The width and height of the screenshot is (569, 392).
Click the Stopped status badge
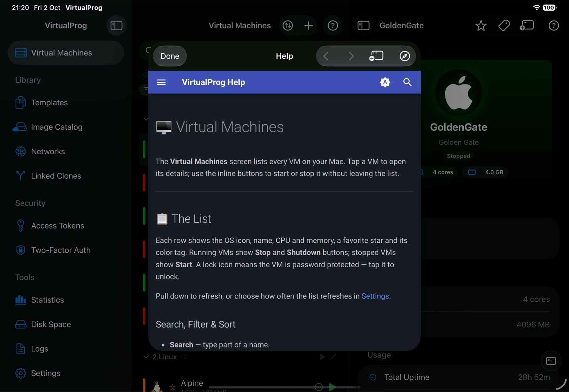458,156
